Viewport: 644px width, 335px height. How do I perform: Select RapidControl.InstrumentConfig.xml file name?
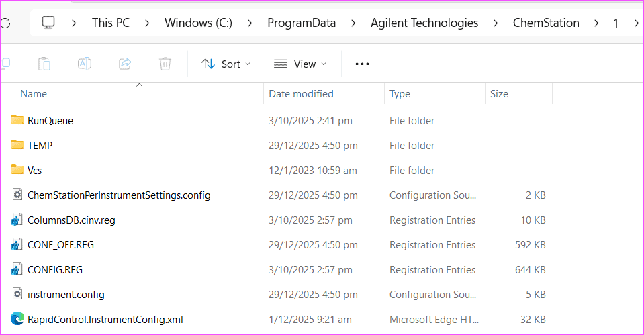coord(105,320)
